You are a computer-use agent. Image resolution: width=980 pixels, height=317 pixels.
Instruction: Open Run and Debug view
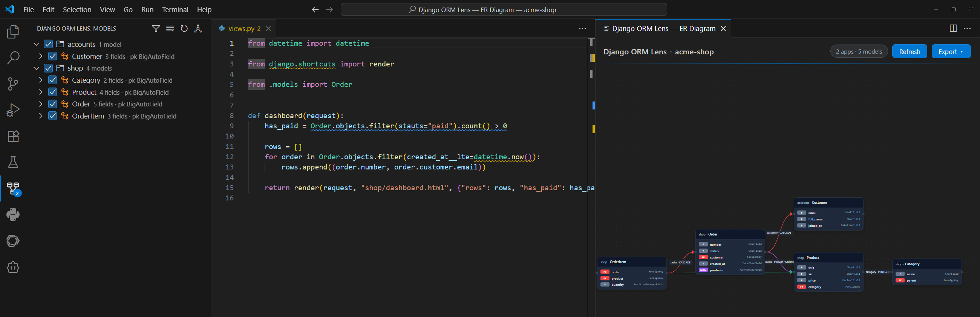coord(13,110)
